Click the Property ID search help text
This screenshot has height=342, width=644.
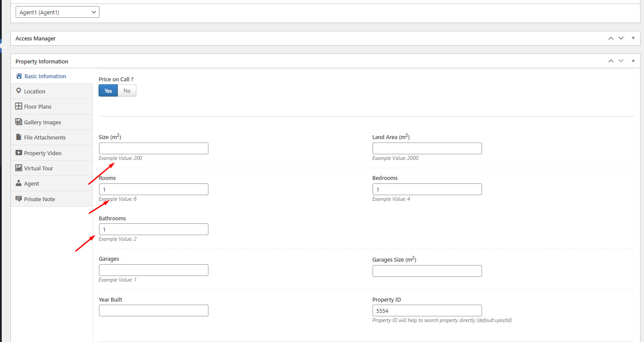[442, 320]
